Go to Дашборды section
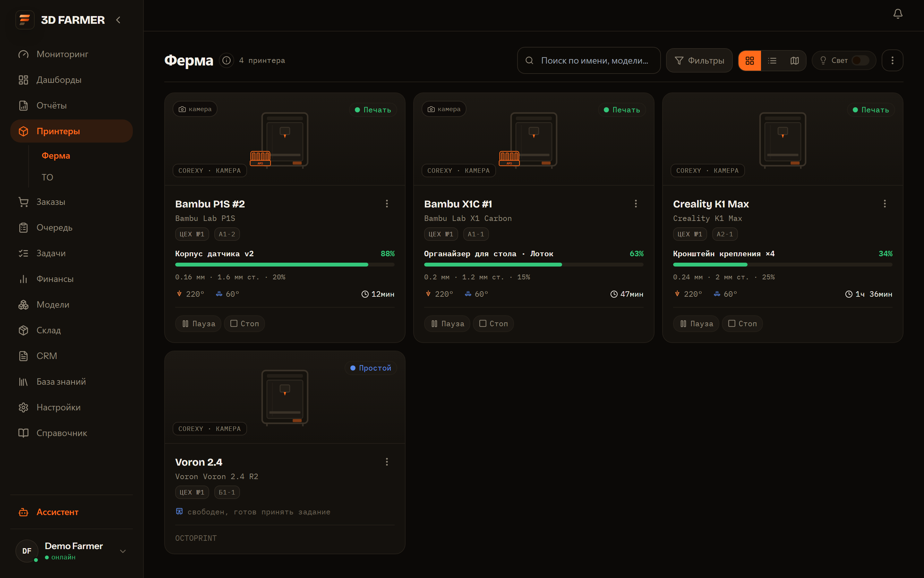Viewport: 924px width, 578px height. tap(72, 80)
